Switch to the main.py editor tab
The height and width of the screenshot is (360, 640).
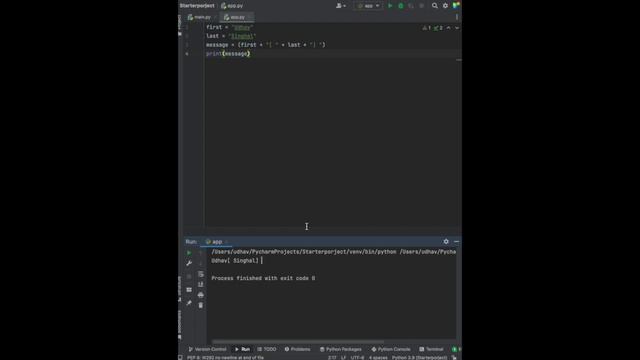point(200,17)
